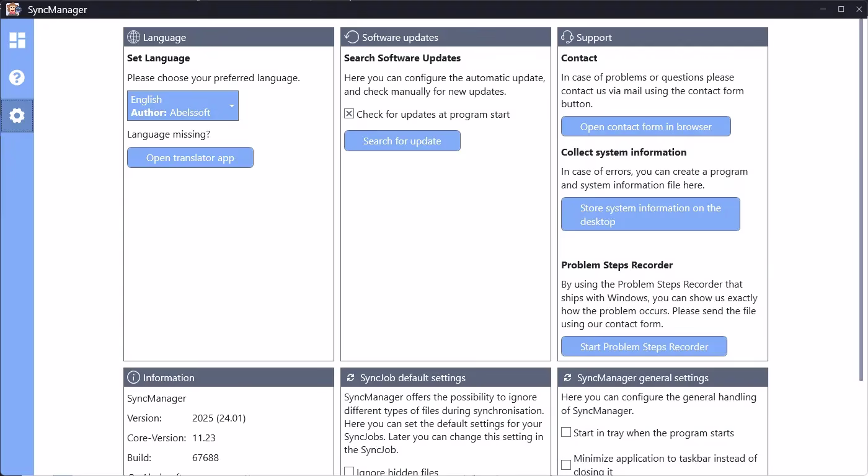The width and height of the screenshot is (868, 476).
Task: Toggle Minimize application to taskbar checkbox
Action: point(566,464)
